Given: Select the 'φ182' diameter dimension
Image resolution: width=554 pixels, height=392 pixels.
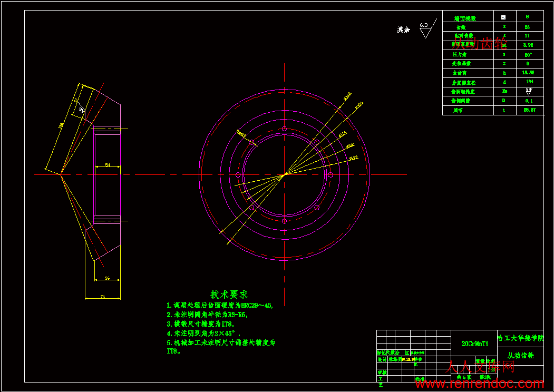Looking at the screenshot, I should click(350, 145).
